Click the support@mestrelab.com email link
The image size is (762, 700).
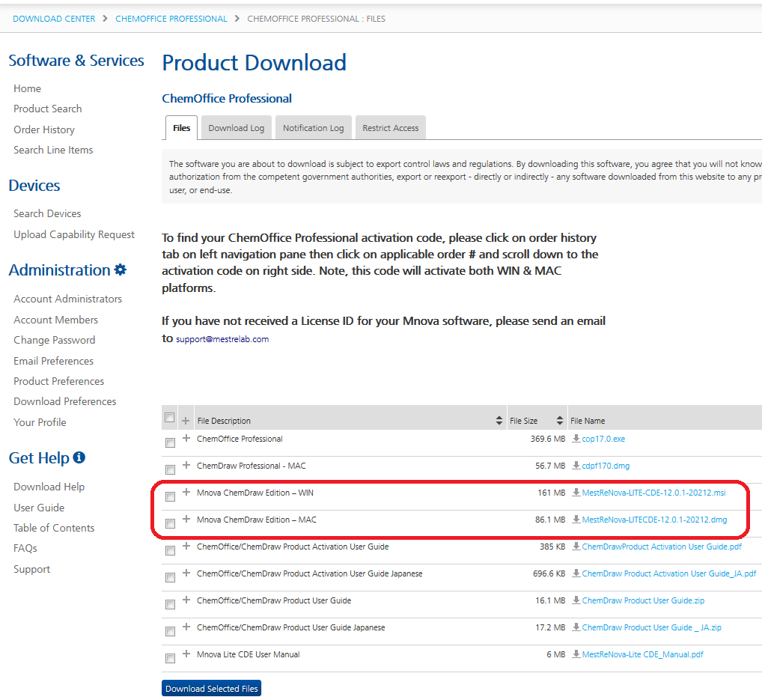222,339
